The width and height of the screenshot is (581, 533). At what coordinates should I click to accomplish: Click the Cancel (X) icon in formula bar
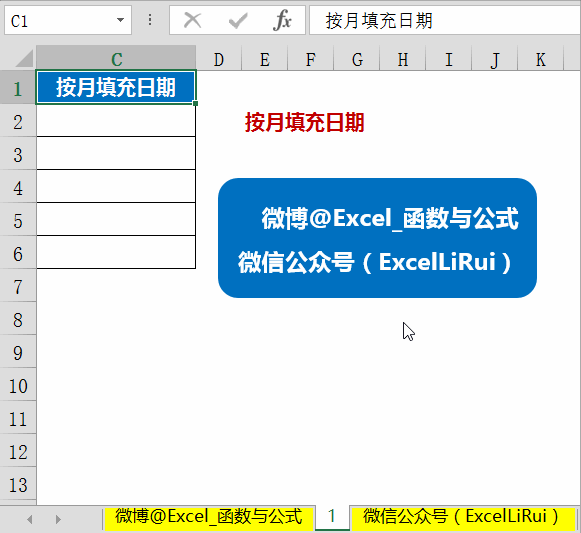[x=193, y=20]
